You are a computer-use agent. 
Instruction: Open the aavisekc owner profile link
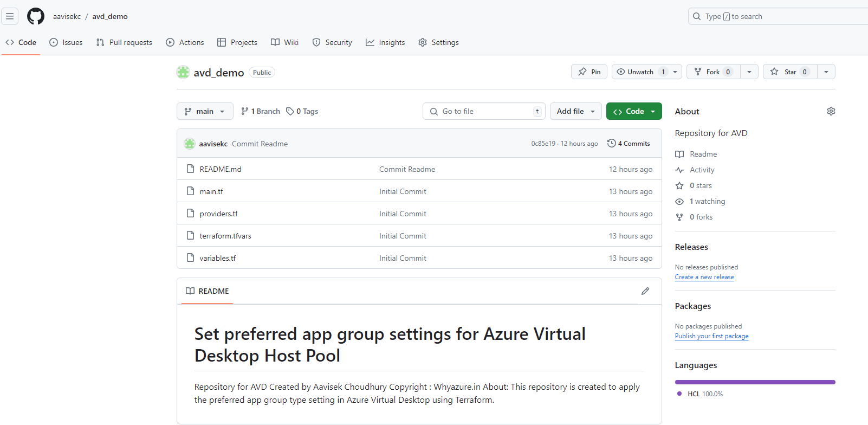pos(67,16)
